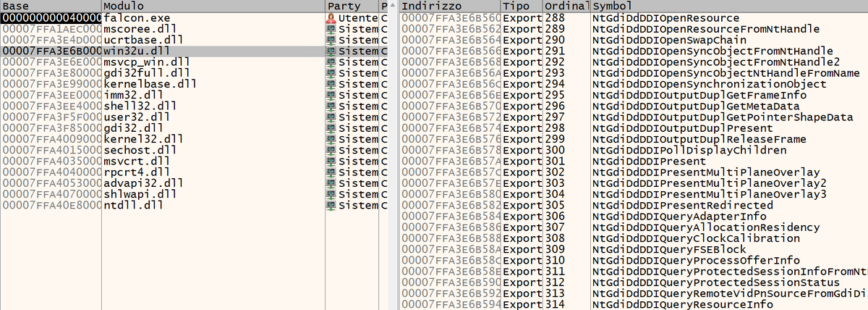
Task: Click the system party icon for advapi32.dll
Action: point(333,183)
